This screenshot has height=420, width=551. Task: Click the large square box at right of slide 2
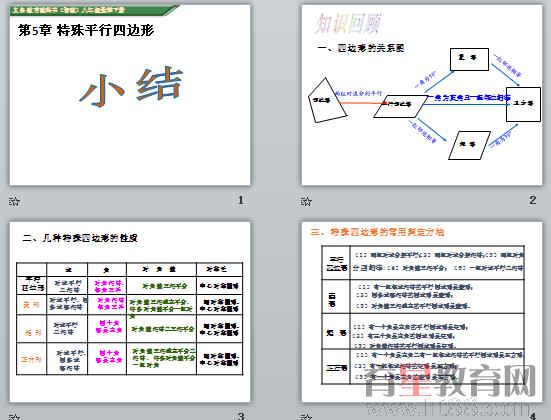coord(523,104)
